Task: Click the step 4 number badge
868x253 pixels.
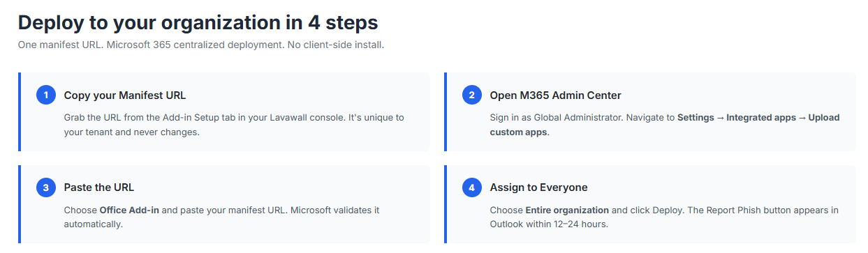Action: point(472,187)
